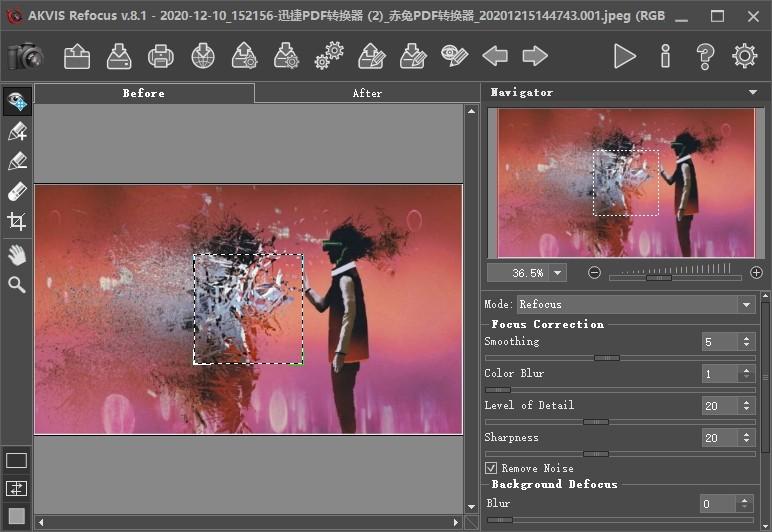Save guiding strokes pencil icon

(413, 56)
